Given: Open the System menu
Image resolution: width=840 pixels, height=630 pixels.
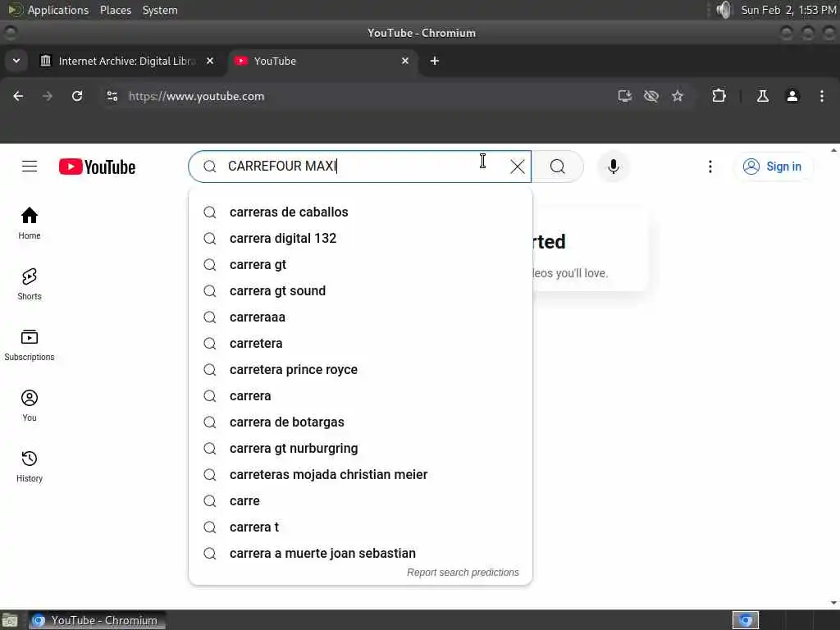Looking at the screenshot, I should tap(160, 10).
